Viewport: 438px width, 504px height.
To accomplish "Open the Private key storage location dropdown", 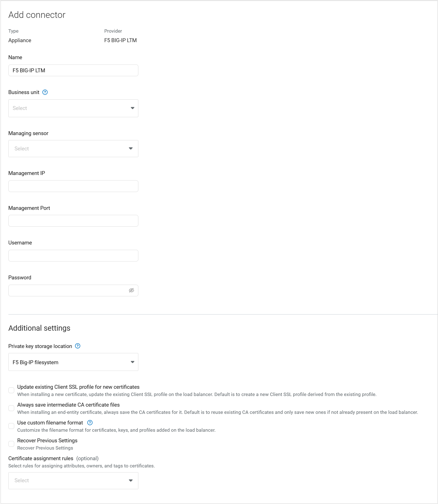I will [x=73, y=362].
